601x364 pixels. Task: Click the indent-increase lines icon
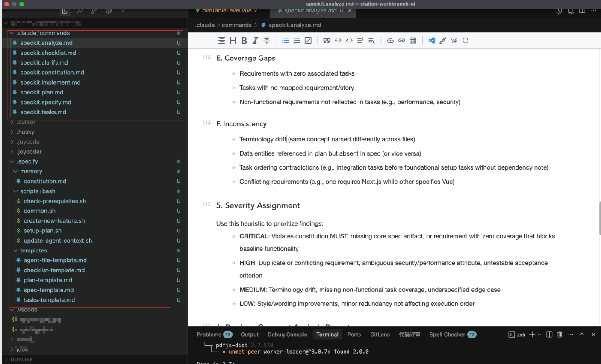(x=371, y=41)
